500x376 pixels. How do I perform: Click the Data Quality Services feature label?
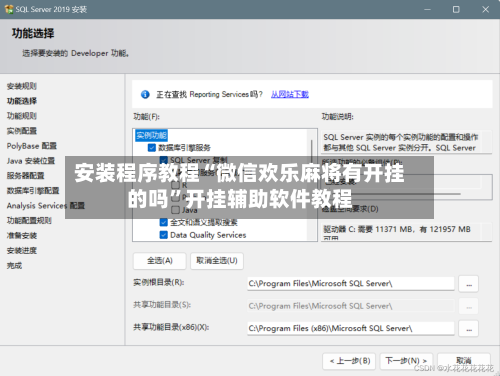click(x=208, y=235)
